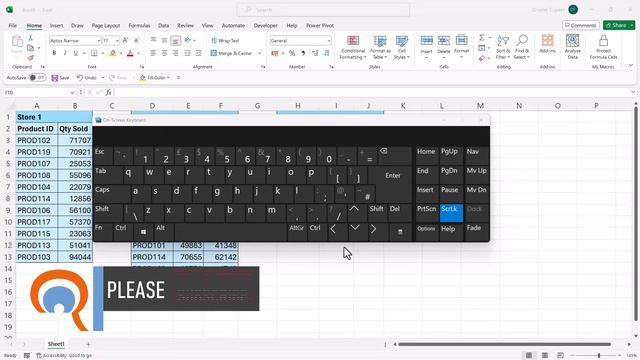The height and width of the screenshot is (360, 640).
Task: Adjust the zoom slider in status bar
Action: coord(599,356)
